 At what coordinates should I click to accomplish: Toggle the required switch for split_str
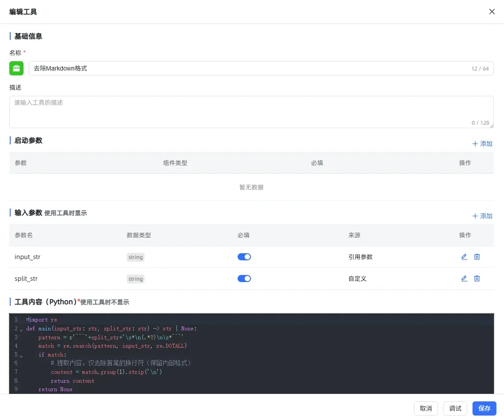[244, 279]
